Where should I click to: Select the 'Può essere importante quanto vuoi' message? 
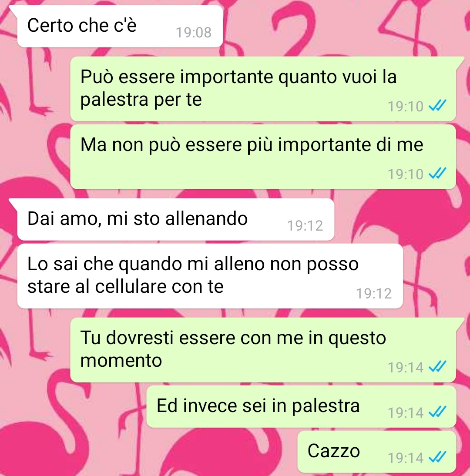click(263, 89)
